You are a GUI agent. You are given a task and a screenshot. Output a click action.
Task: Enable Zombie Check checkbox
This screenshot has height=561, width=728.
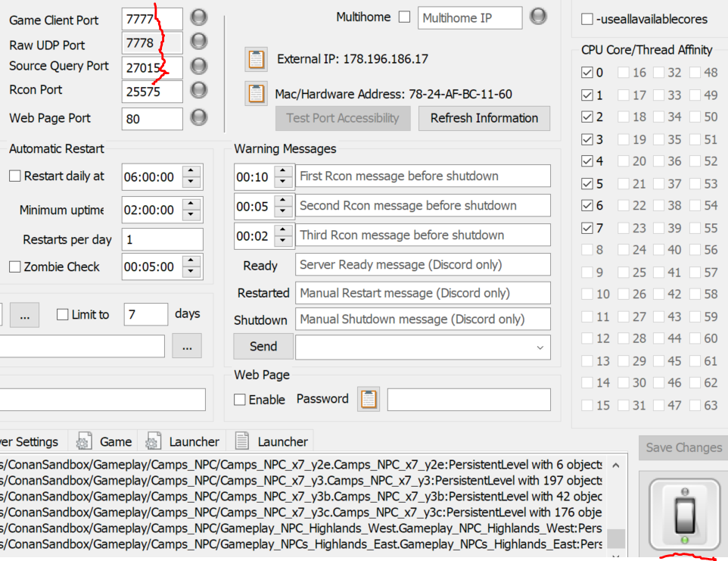pos(15,266)
